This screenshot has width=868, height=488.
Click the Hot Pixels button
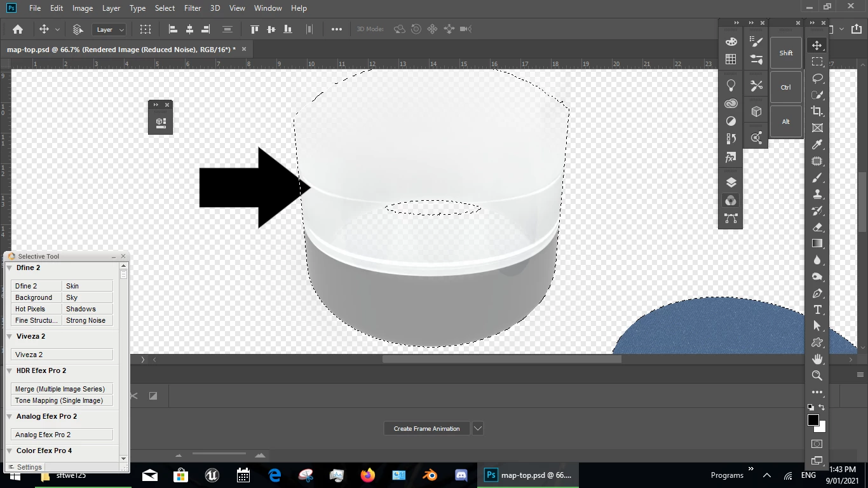(x=36, y=309)
